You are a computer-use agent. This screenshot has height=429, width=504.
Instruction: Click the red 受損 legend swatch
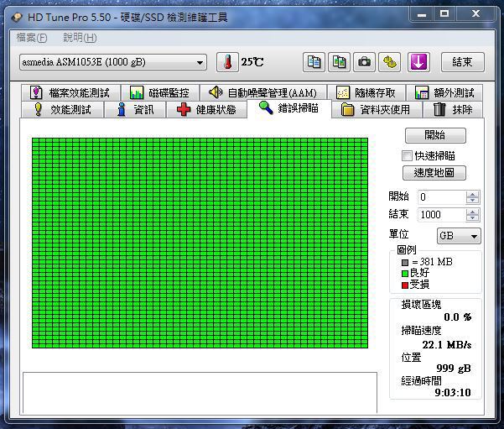(405, 285)
